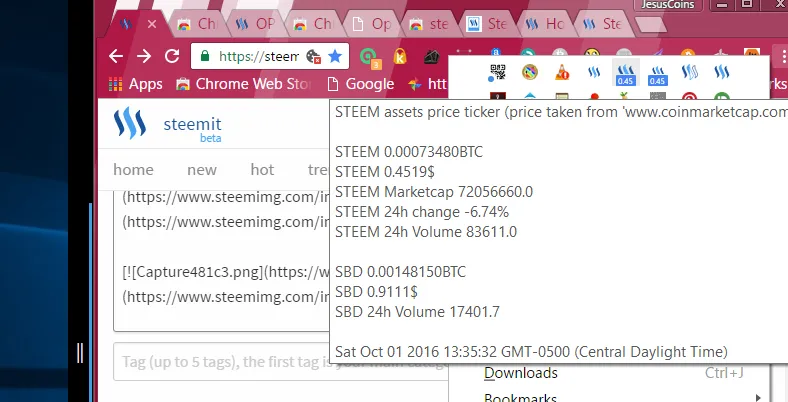The image size is (788, 402).
Task: Click the steemit wave logo
Action: 130,123
